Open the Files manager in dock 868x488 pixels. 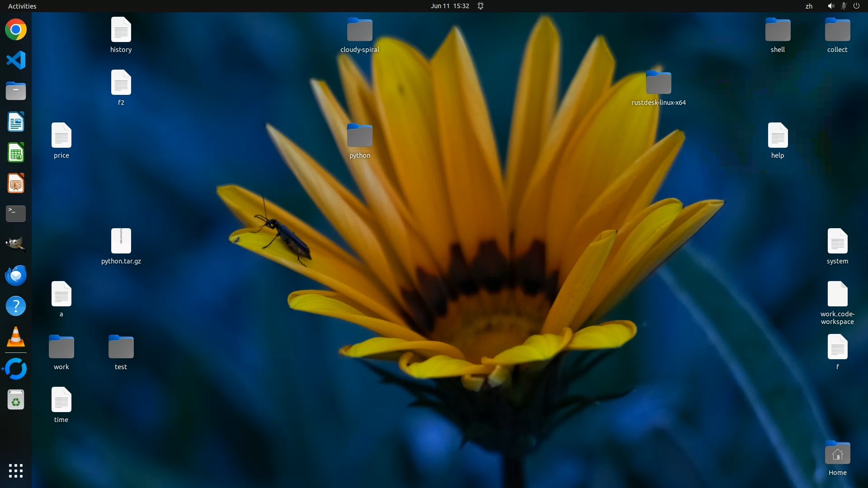point(16,91)
